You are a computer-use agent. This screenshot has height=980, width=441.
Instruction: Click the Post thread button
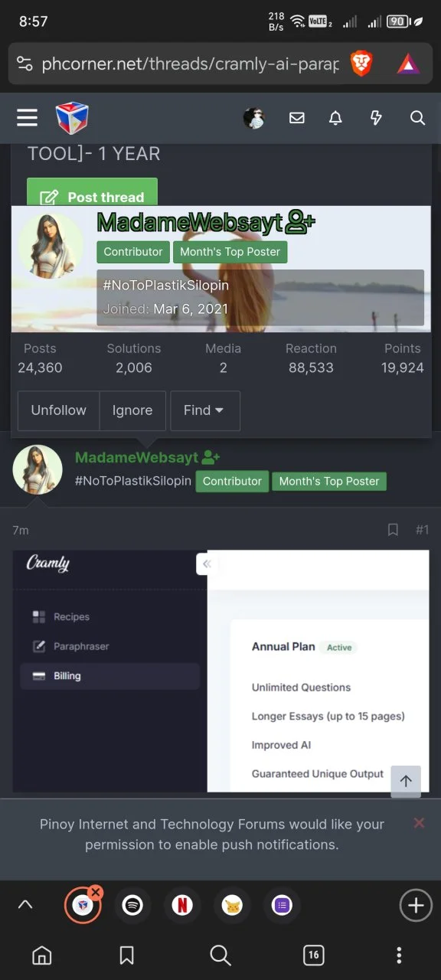92,193
